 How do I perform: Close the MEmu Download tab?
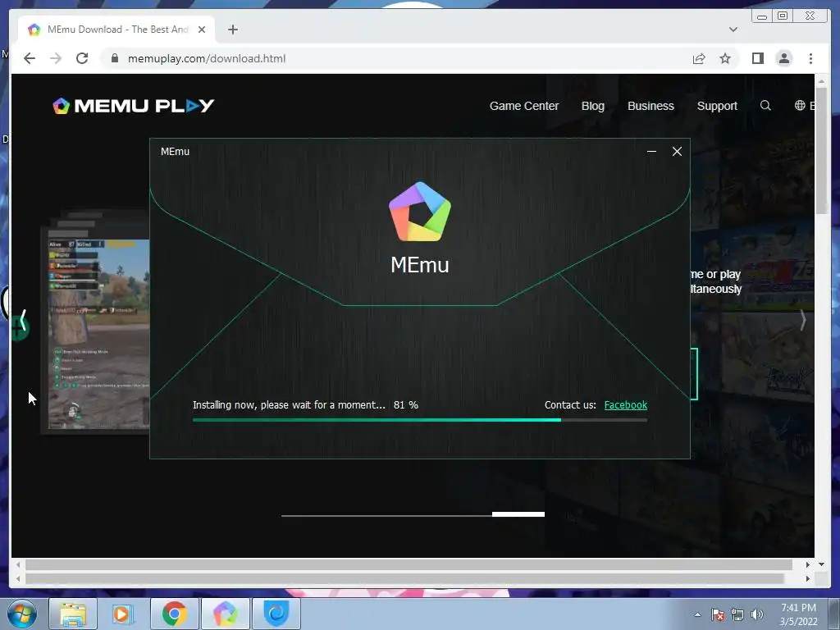tap(202, 30)
